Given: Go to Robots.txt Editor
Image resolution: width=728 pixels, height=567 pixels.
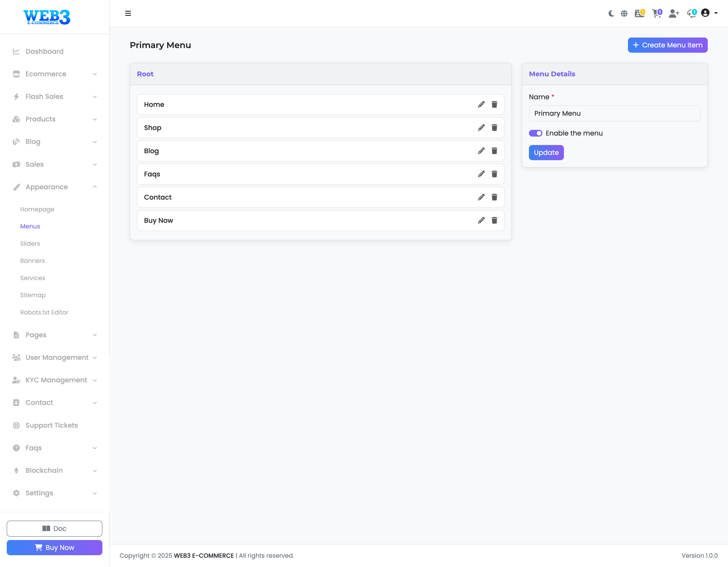Looking at the screenshot, I should 44,312.
